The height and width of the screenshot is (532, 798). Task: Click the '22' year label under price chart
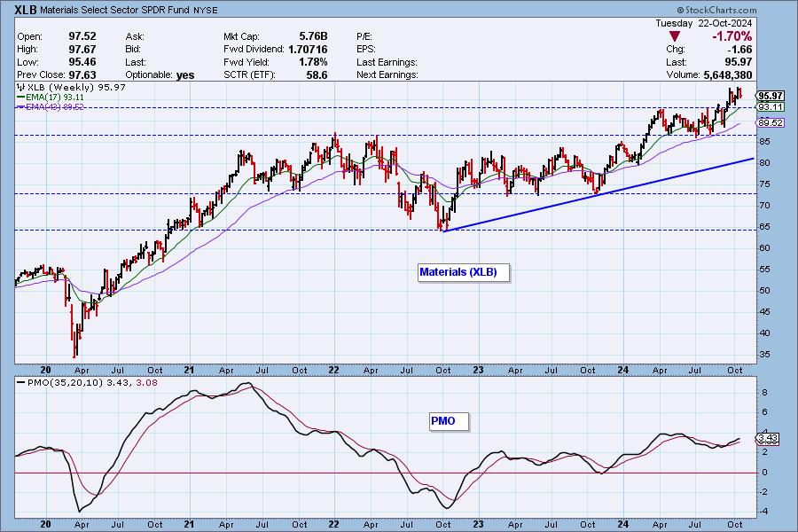click(x=333, y=370)
